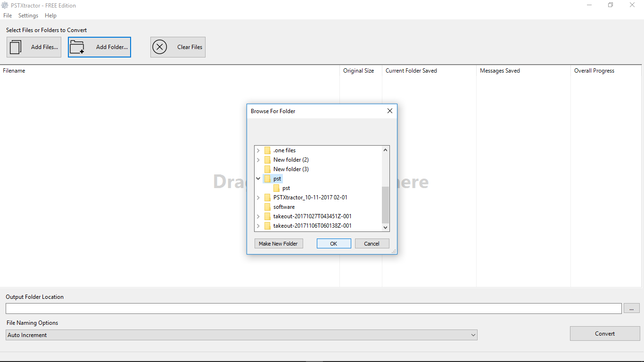The image size is (644, 362).
Task: Select the 'New folder (2)' folder name
Action: pyautogui.click(x=291, y=160)
